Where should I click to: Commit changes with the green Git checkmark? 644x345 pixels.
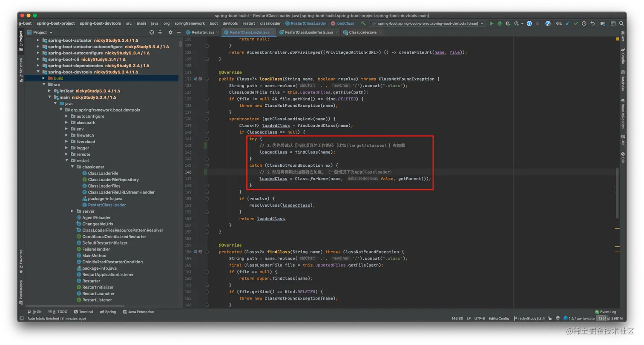pyautogui.click(x=576, y=23)
